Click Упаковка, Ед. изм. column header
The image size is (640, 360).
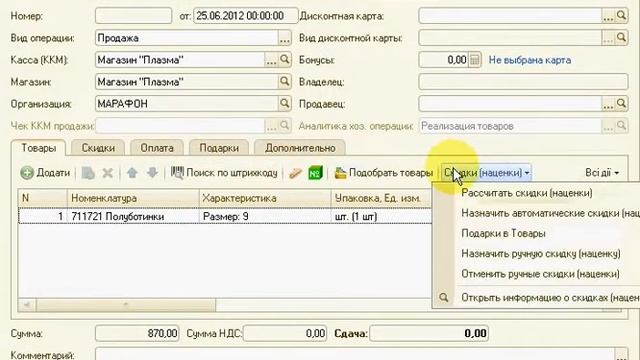381,198
